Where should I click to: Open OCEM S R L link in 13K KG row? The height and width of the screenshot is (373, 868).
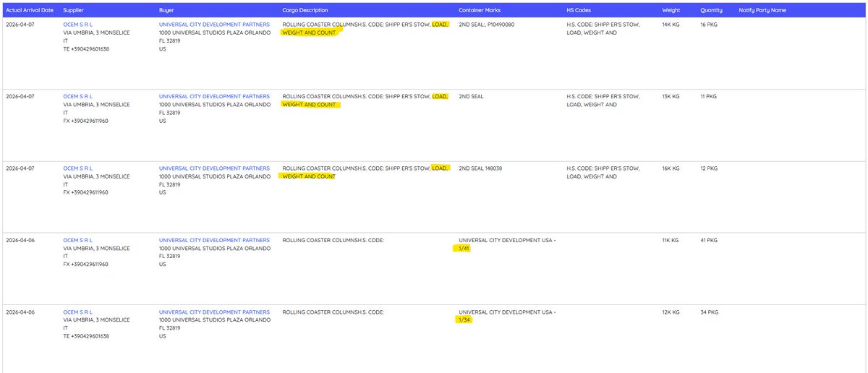[x=78, y=96]
